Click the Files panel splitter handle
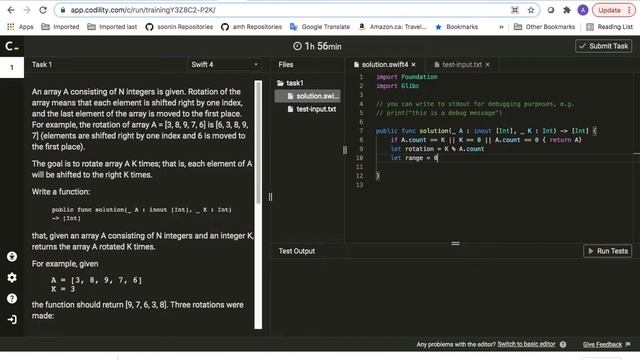This screenshot has height=360, width=640. tap(345, 150)
